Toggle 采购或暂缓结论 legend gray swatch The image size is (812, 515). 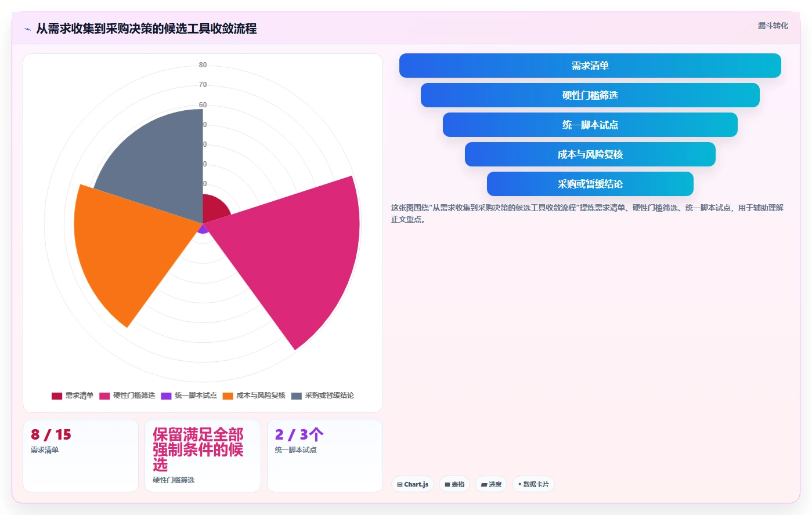[297, 396]
